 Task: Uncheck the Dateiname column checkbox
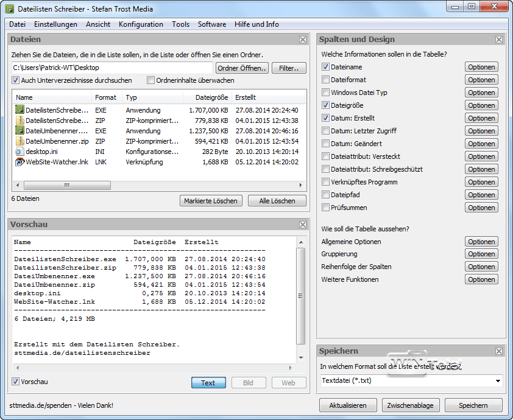coord(325,67)
